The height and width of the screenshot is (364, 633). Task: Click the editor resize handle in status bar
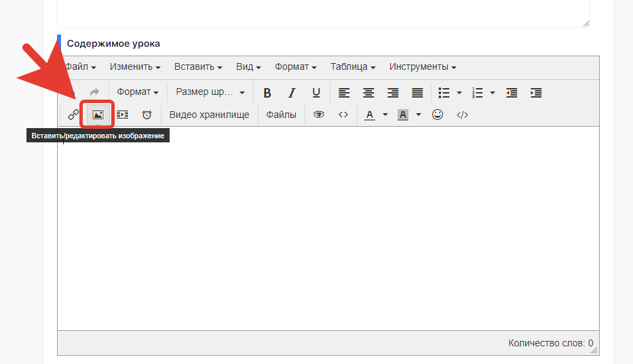point(594,350)
